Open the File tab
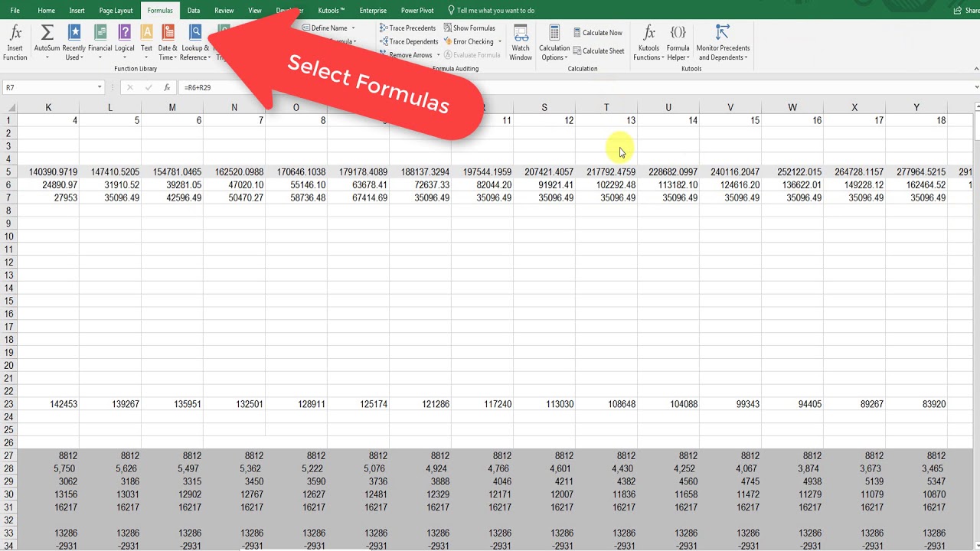Viewport: 980px width, 551px height. [15, 11]
